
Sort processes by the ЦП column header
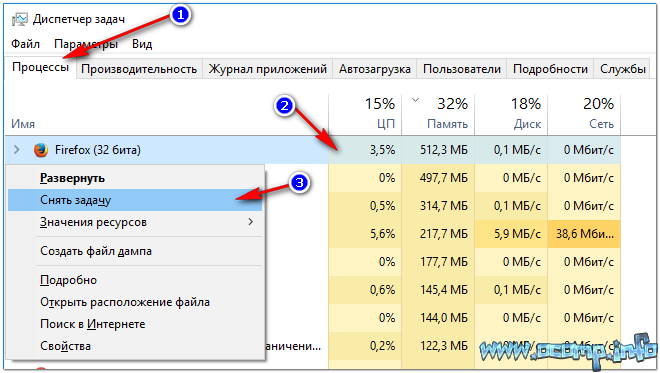pos(365,114)
